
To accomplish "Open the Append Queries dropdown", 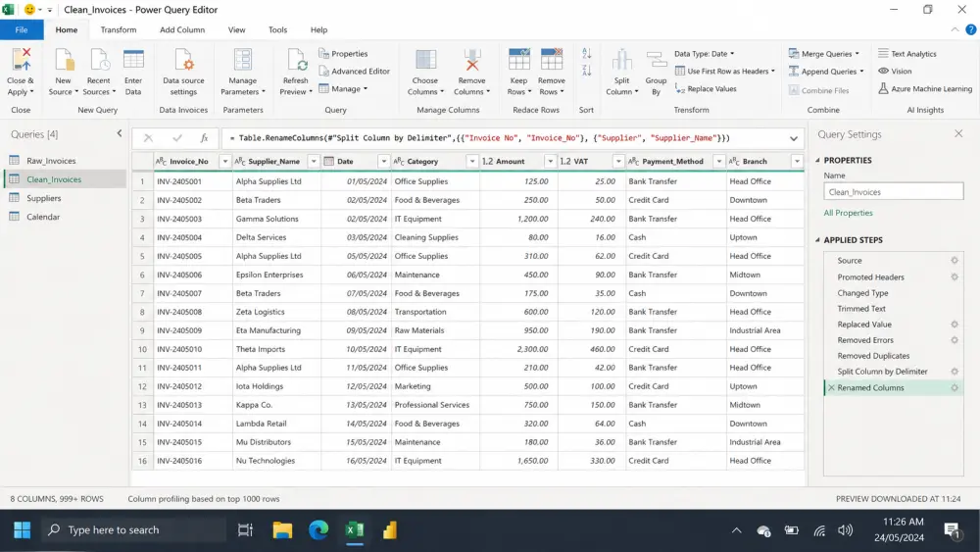I will click(826, 72).
